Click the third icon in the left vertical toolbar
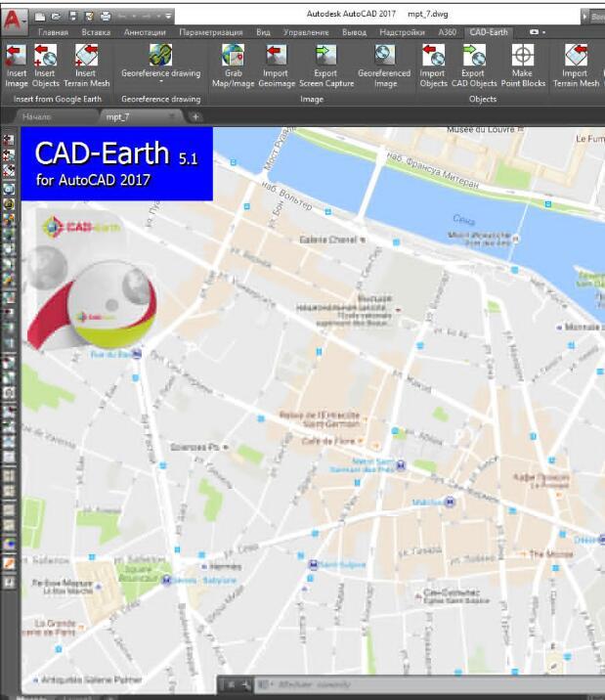The width and height of the screenshot is (605, 700). click(x=9, y=170)
